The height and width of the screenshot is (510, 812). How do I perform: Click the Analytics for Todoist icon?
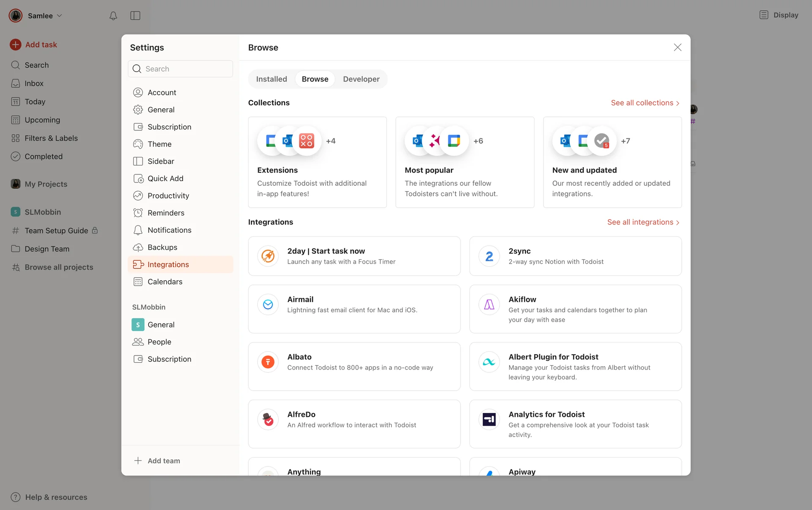pyautogui.click(x=489, y=419)
